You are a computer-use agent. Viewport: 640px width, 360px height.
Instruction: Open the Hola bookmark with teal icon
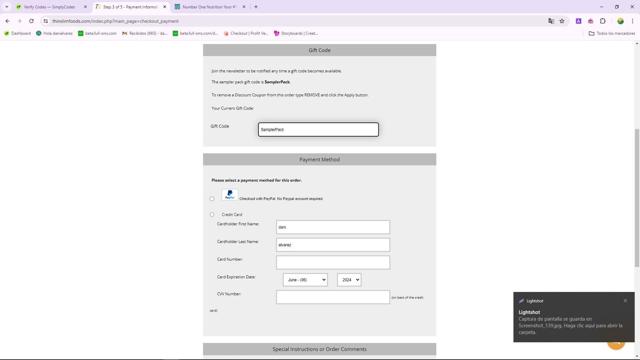54,33
